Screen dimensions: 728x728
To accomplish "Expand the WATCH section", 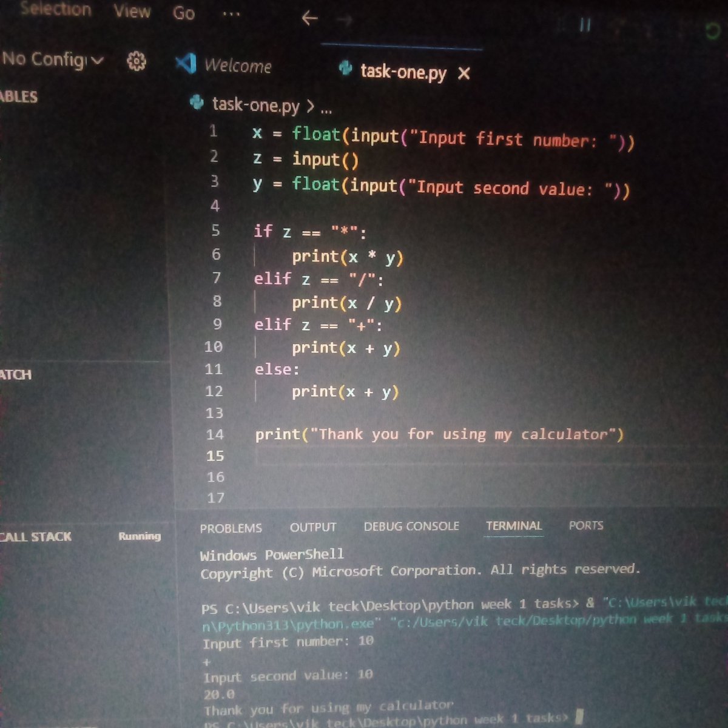I will point(15,375).
